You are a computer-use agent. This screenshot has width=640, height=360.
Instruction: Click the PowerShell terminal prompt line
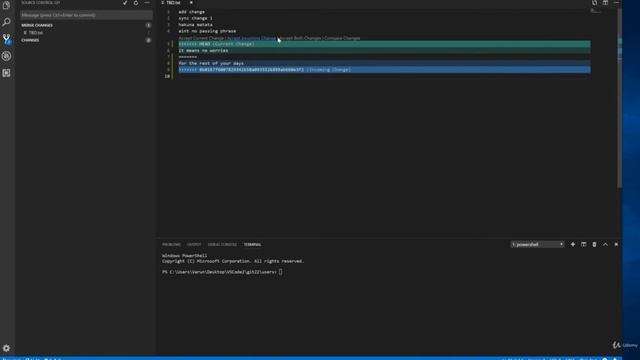coord(222,272)
